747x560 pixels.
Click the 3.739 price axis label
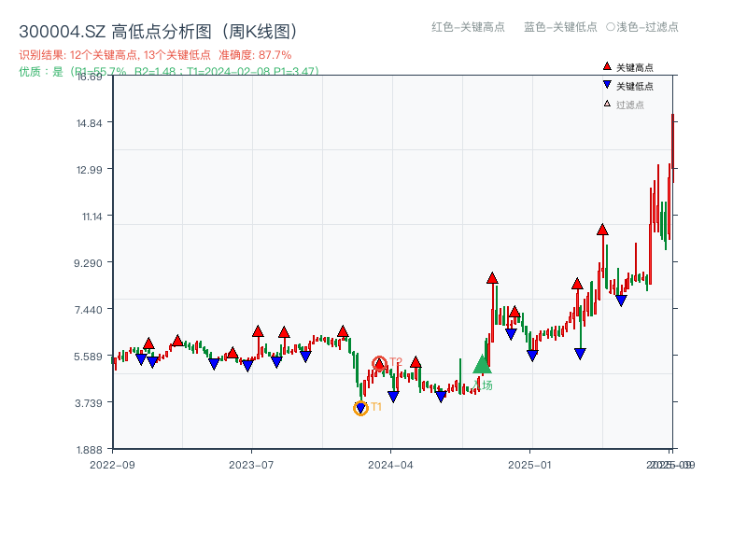point(89,403)
